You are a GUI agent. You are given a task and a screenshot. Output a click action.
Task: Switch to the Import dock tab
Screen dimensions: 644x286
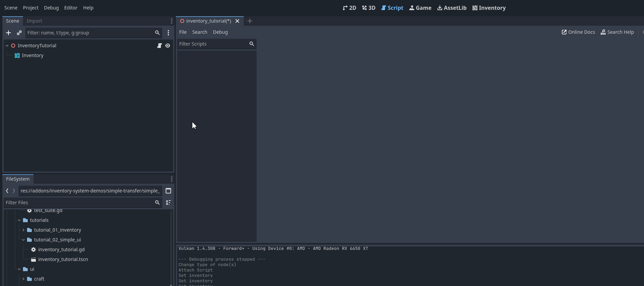point(34,21)
